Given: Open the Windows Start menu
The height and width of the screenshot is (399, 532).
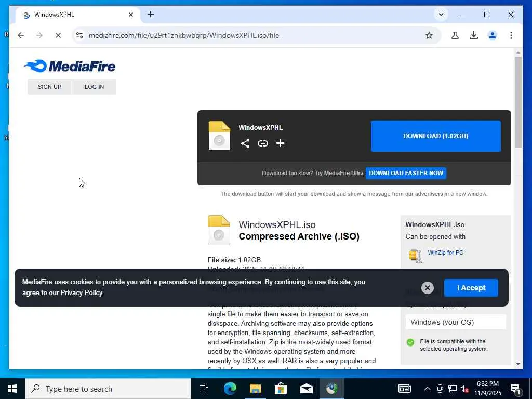Looking at the screenshot, I should point(12,389).
